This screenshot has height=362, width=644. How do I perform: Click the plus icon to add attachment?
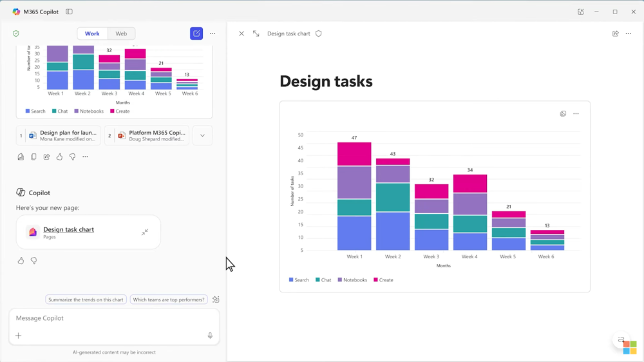(x=19, y=336)
